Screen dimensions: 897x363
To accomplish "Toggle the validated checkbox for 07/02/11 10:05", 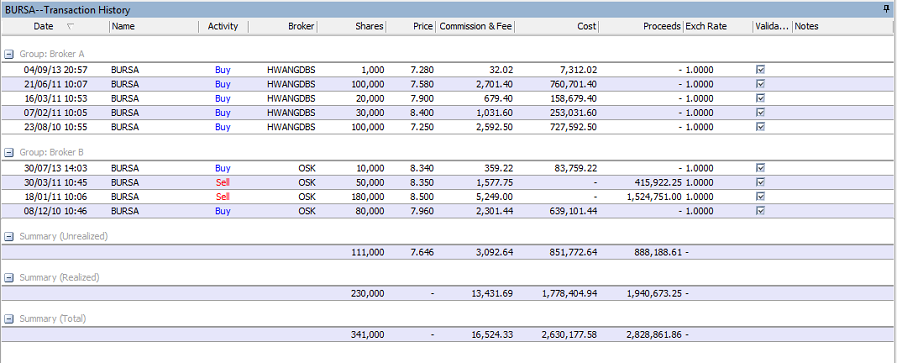I will (760, 113).
